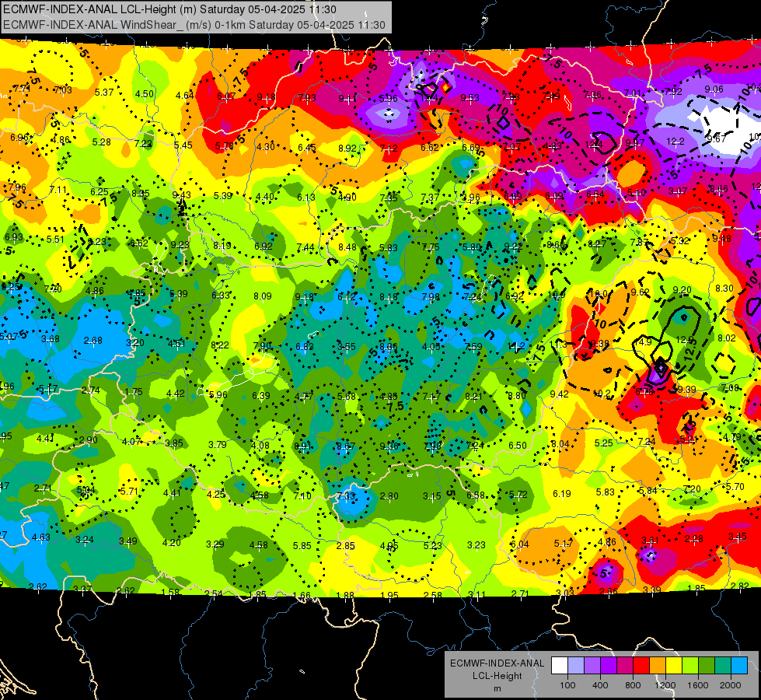This screenshot has width=761, height=700.
Task: Click the legend tick label 800
Action: 633,685
